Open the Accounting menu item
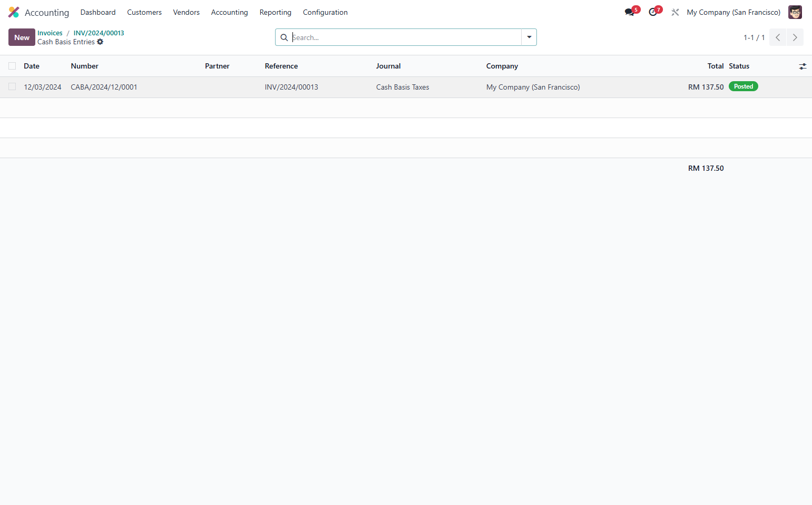Screen dimensions: 812x505 [x=229, y=12]
